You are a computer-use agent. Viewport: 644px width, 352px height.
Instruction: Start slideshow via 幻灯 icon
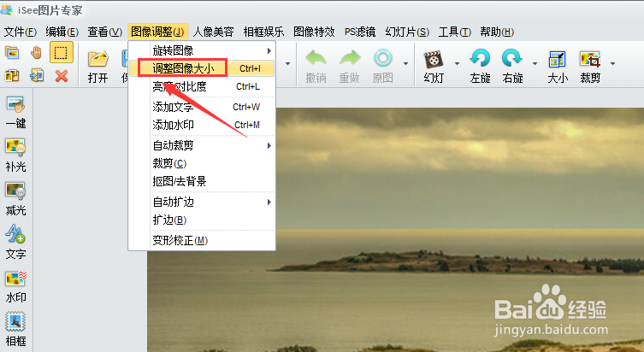click(434, 67)
